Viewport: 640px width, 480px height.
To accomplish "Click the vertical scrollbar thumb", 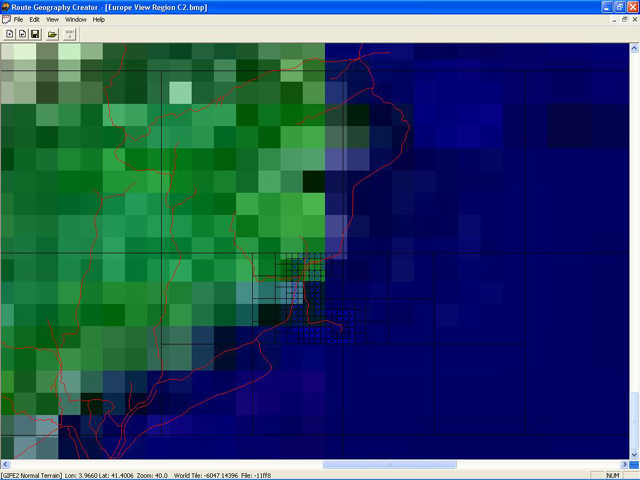I will 635,420.
